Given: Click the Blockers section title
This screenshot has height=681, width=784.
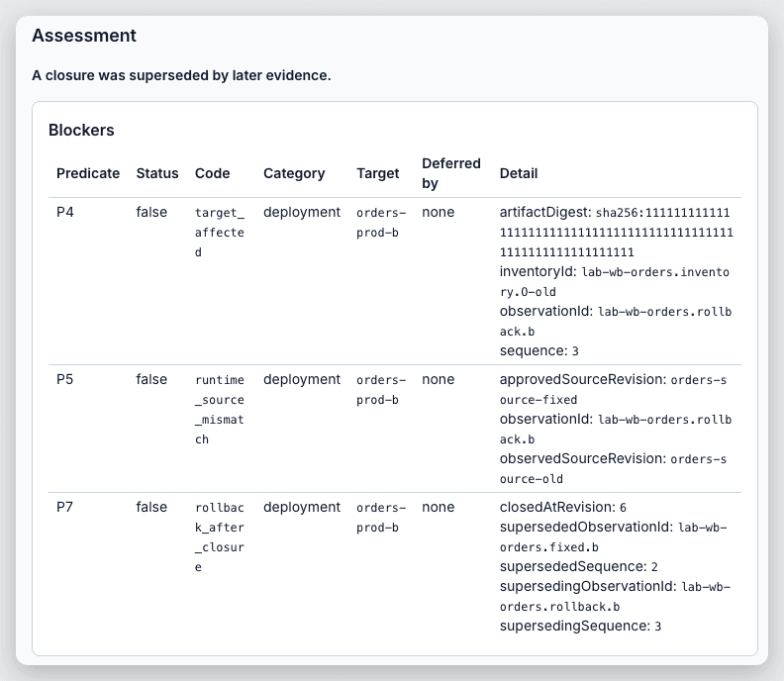Looking at the screenshot, I should pyautogui.click(x=81, y=130).
